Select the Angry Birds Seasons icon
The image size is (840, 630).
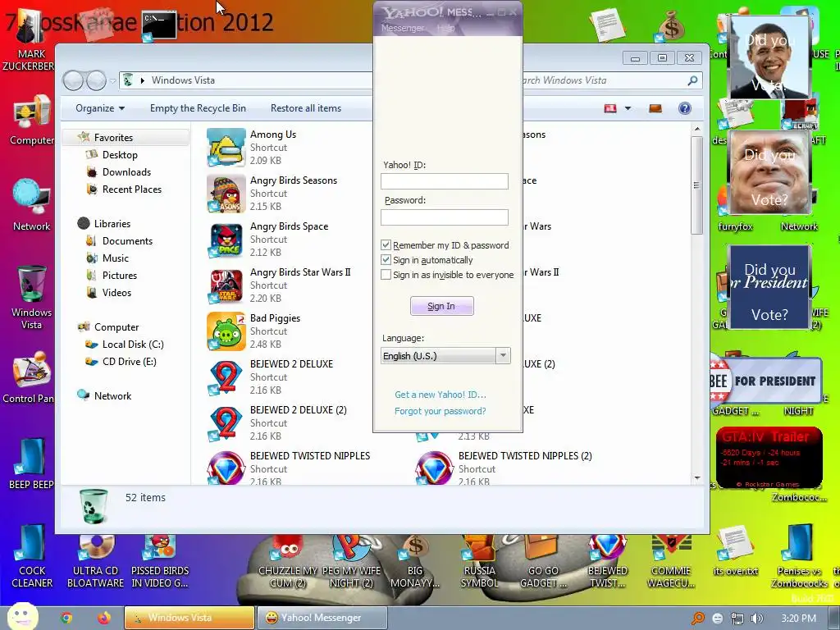tap(226, 194)
